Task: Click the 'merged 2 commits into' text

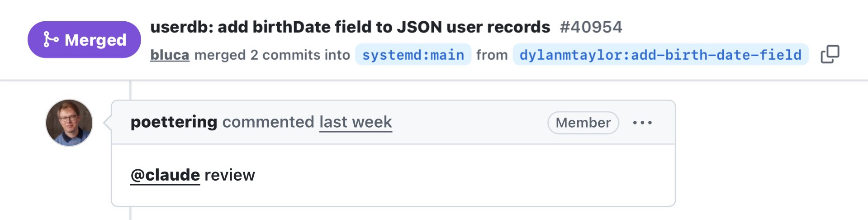Action: (272, 55)
